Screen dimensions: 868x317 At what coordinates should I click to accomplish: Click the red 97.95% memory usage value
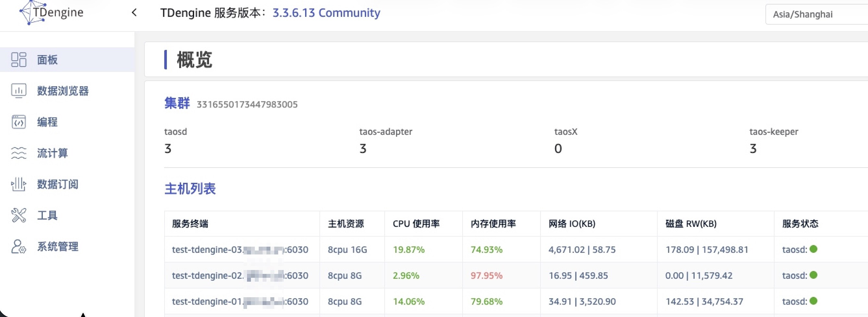(486, 276)
